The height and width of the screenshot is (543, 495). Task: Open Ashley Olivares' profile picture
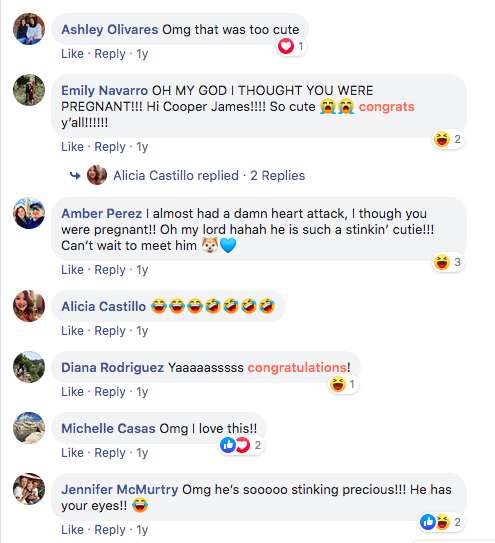click(29, 29)
